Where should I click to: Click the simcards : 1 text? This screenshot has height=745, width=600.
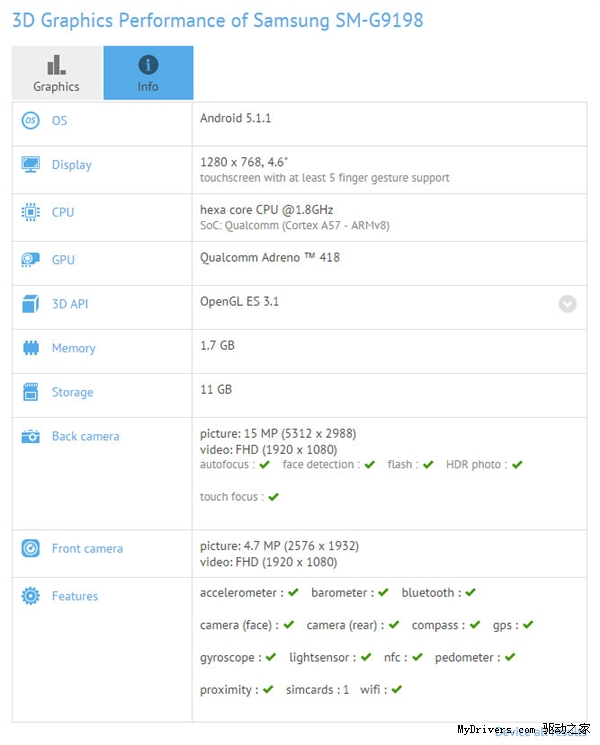click(x=317, y=689)
